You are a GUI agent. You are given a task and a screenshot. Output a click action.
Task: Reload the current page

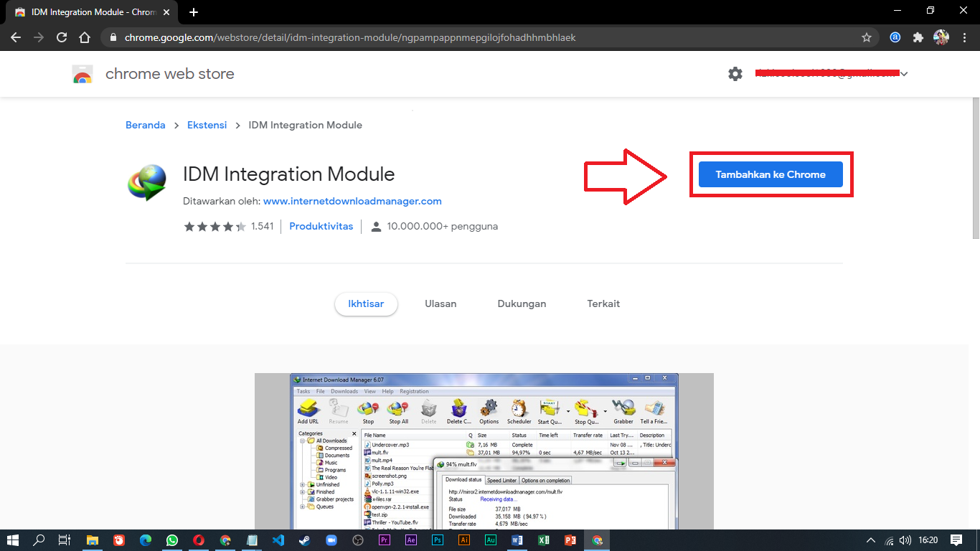click(x=62, y=37)
